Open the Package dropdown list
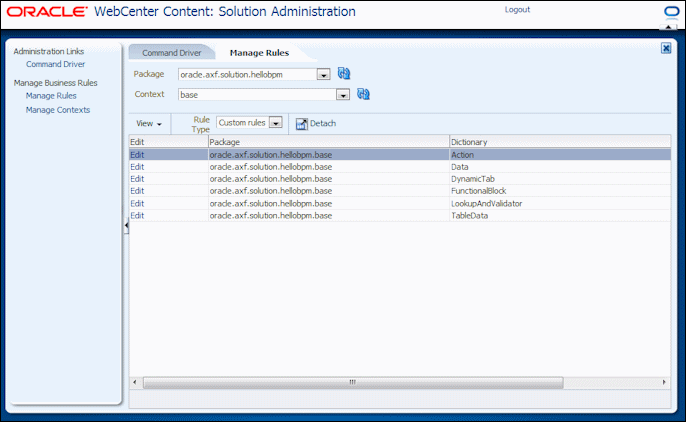This screenshot has width=686, height=422. 323,75
